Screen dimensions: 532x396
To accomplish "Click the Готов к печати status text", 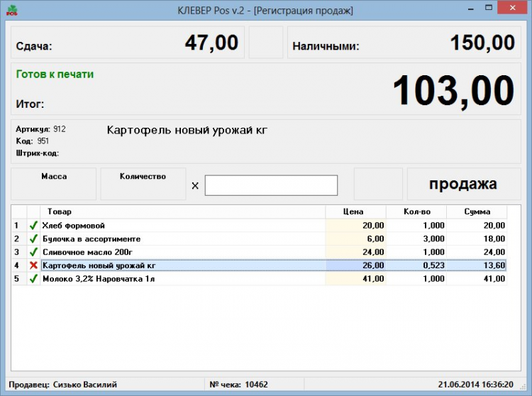I will (x=55, y=75).
